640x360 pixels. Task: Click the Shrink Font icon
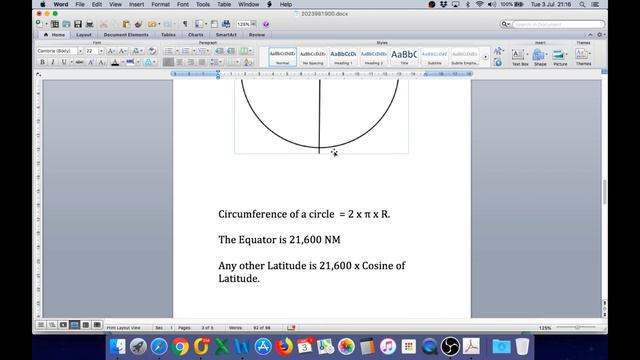click(x=122, y=51)
